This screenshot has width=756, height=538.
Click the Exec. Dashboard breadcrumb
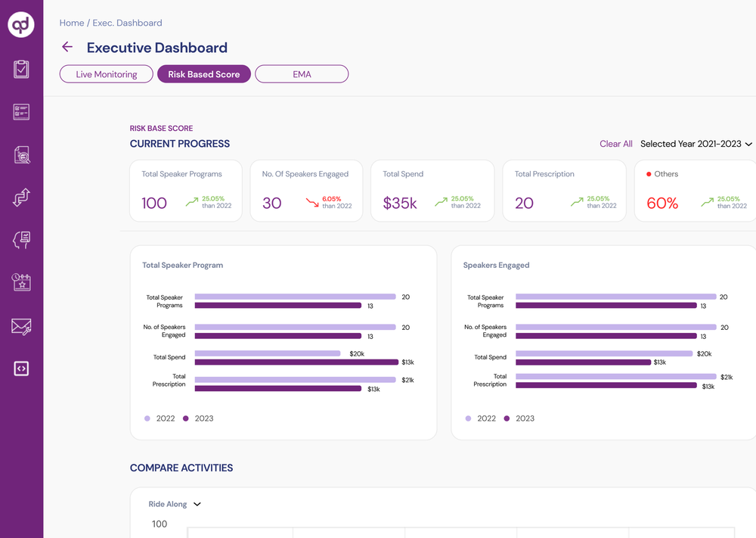(127, 23)
